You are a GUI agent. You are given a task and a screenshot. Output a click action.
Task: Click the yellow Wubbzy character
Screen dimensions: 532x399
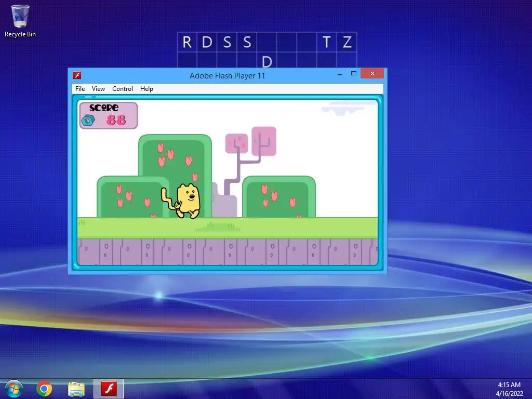(182, 201)
